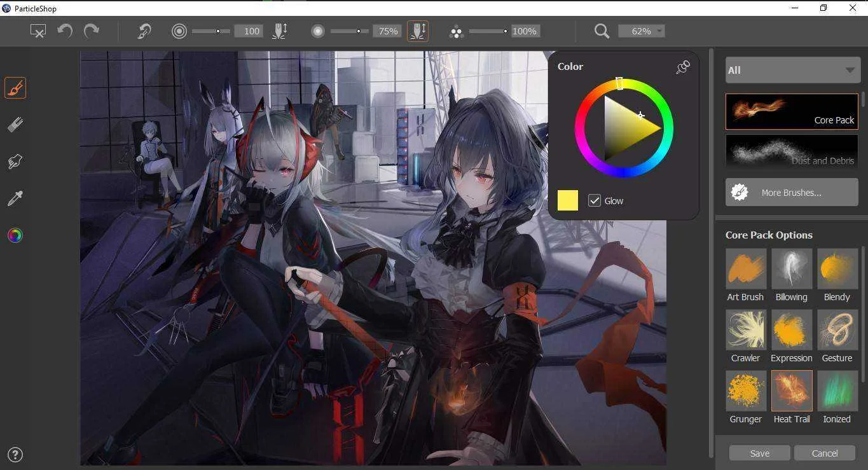Image resolution: width=868 pixels, height=470 pixels.
Task: Choose the Heat Trail brush preset
Action: coord(792,397)
